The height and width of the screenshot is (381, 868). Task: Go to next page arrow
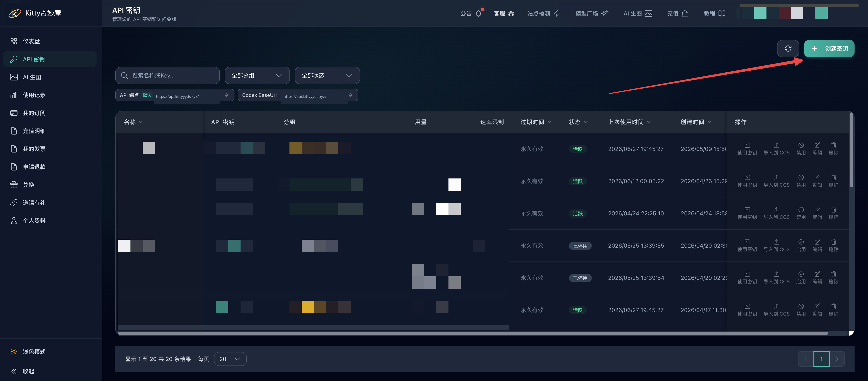837,359
